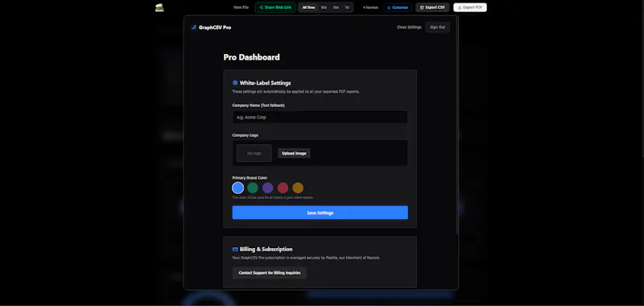This screenshot has height=306, width=644.
Task: Export report as PDF
Action: tap(470, 7)
